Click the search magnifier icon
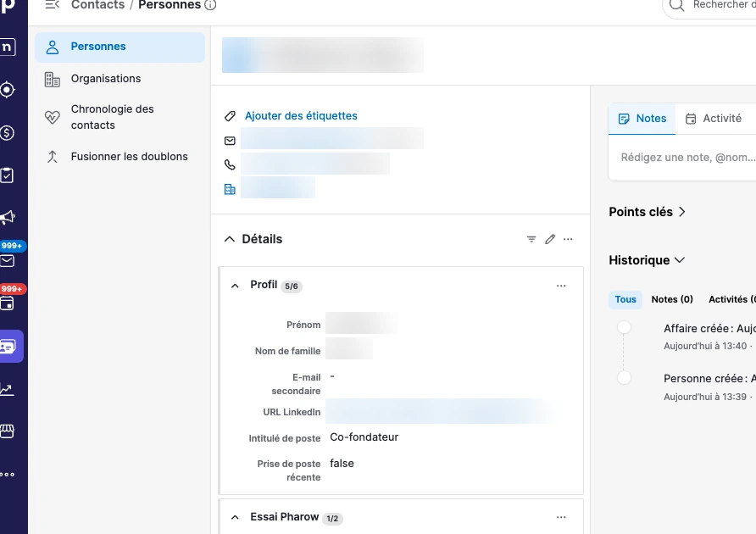This screenshot has height=534, width=756. (x=677, y=5)
